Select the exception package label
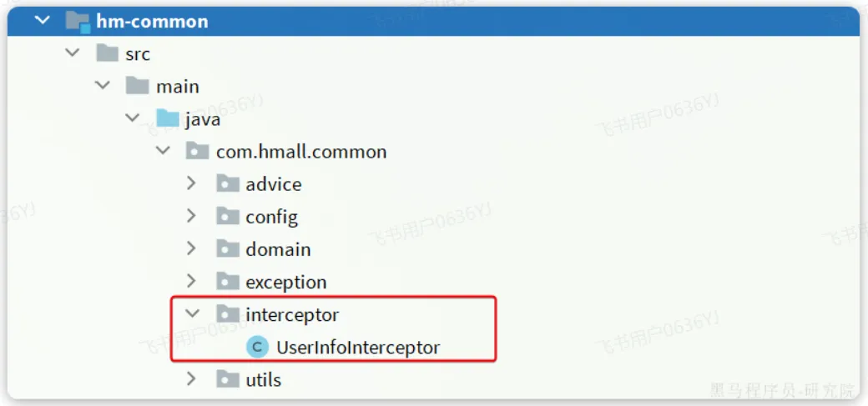The height and width of the screenshot is (406, 868). 285,282
